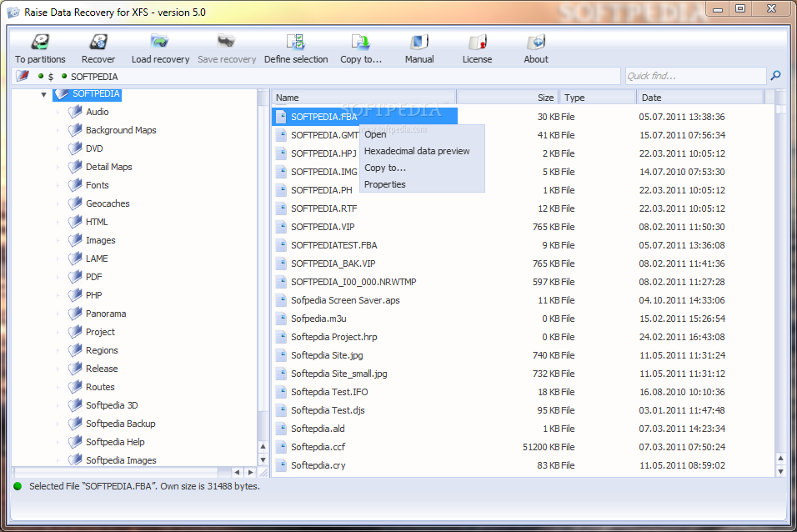Select the HTML folder
Screen dimensions: 797x532
tap(97, 222)
